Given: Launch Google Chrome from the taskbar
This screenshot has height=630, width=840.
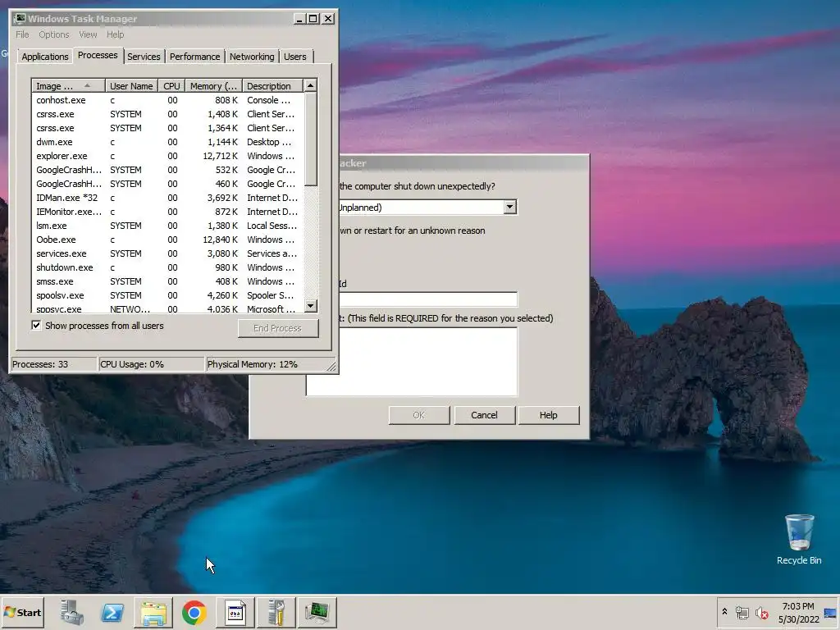Looking at the screenshot, I should 194,612.
